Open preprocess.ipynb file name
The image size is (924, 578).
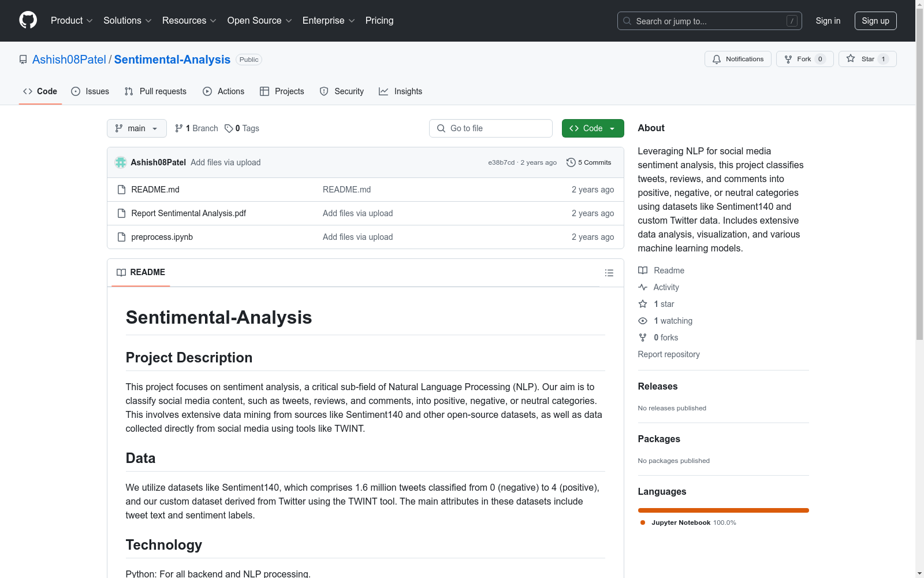point(162,237)
